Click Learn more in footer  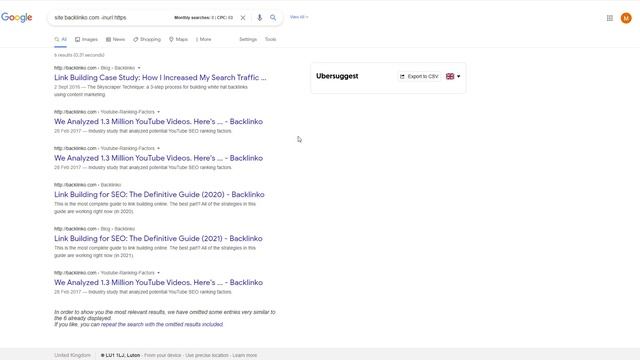245,356
